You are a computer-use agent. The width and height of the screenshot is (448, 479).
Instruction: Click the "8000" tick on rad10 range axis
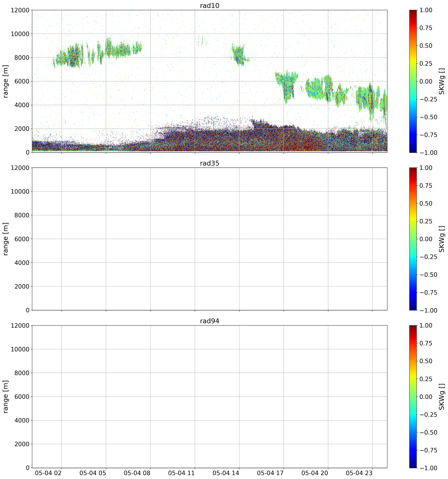[x=22, y=58]
